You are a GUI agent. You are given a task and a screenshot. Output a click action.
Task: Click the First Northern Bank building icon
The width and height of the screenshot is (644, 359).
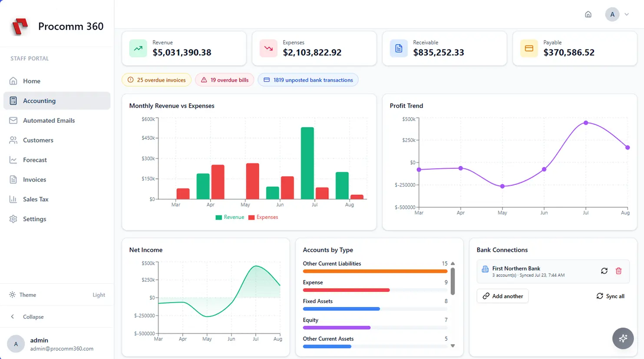(x=485, y=269)
